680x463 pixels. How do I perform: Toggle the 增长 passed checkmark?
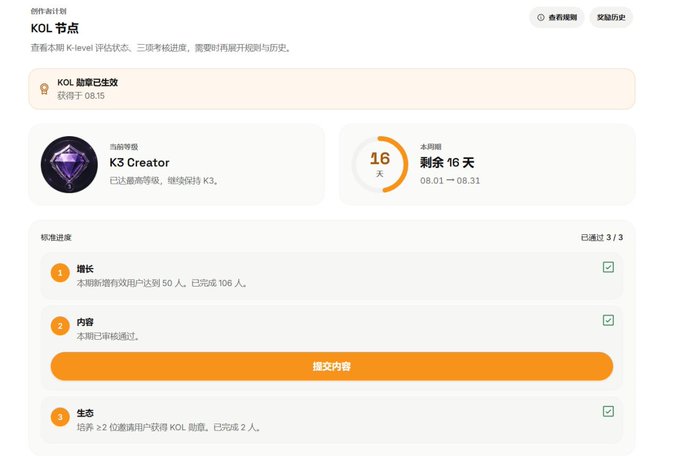coord(608,267)
